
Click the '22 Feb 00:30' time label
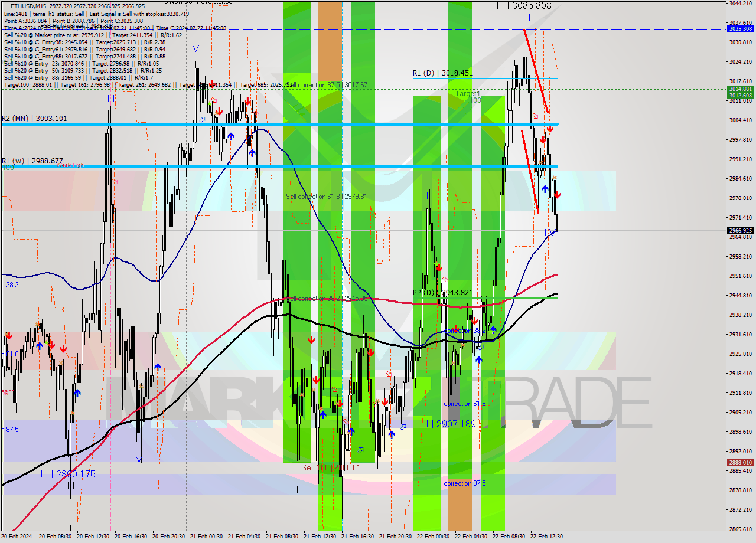[434, 537]
